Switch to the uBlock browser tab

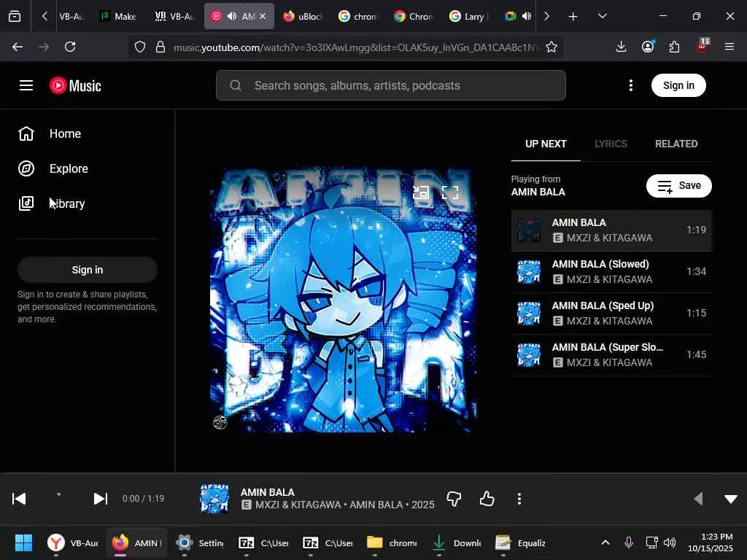(x=302, y=16)
